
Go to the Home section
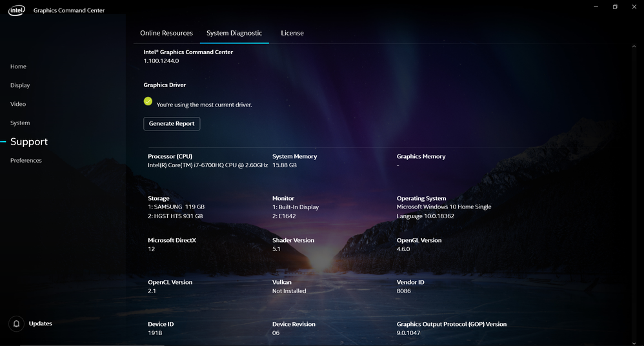pos(18,66)
